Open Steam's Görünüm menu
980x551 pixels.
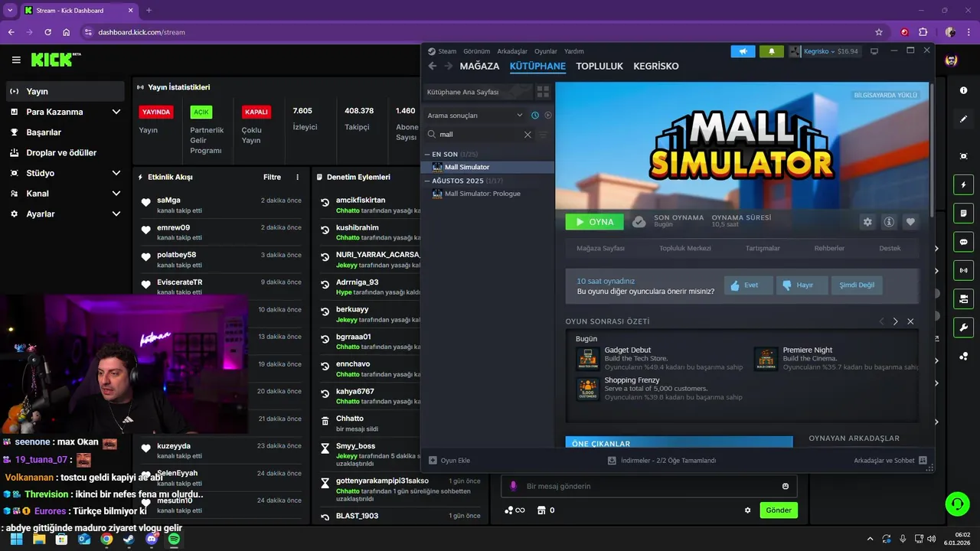(x=476, y=51)
